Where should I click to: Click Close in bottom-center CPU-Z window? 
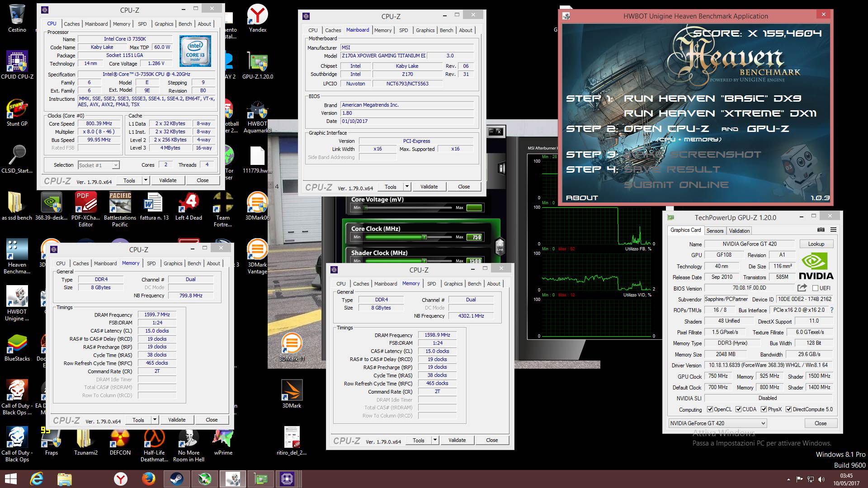492,440
